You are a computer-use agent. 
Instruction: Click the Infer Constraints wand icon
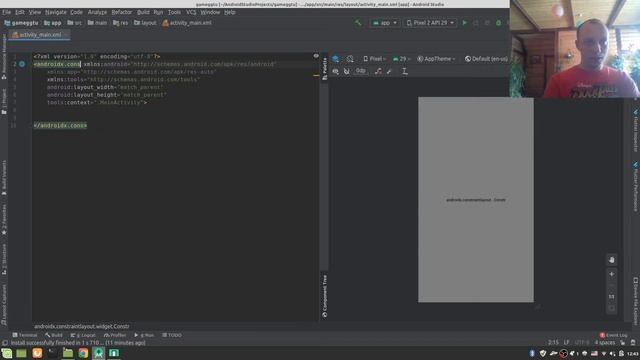tap(389, 71)
